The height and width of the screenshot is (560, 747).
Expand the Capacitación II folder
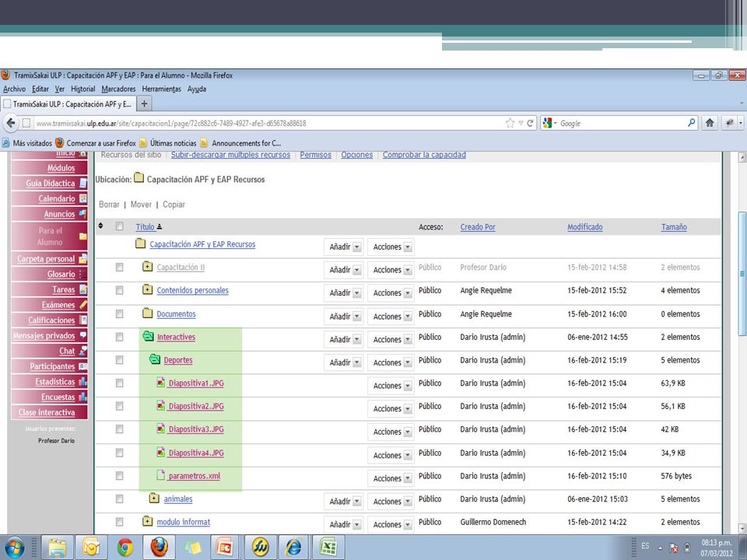148,267
